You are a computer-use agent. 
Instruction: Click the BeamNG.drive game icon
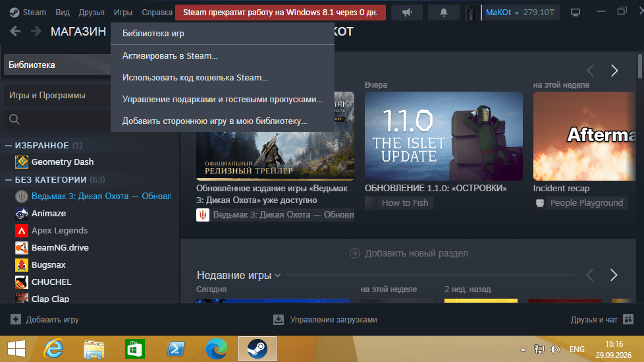coord(21,248)
